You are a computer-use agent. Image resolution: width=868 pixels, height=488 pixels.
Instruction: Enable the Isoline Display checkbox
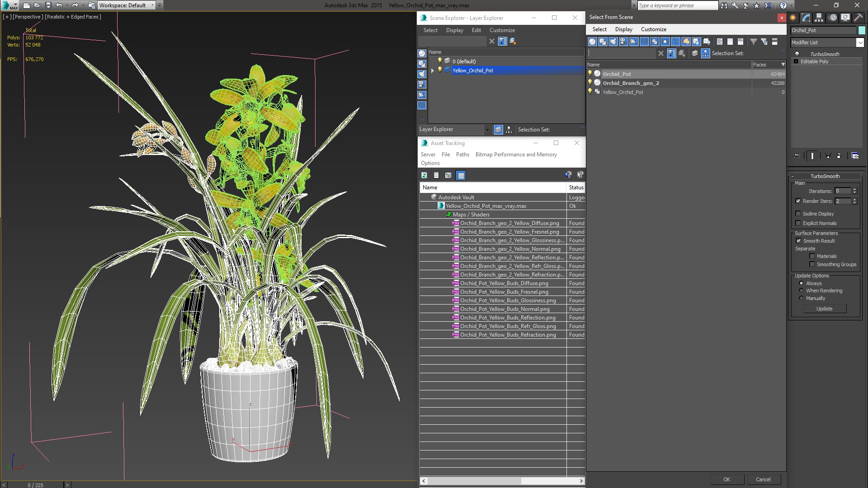(x=798, y=214)
